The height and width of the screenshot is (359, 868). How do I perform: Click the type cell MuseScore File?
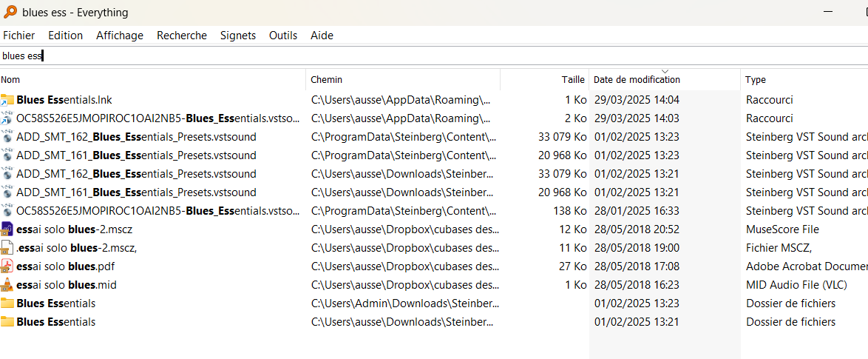click(x=782, y=229)
